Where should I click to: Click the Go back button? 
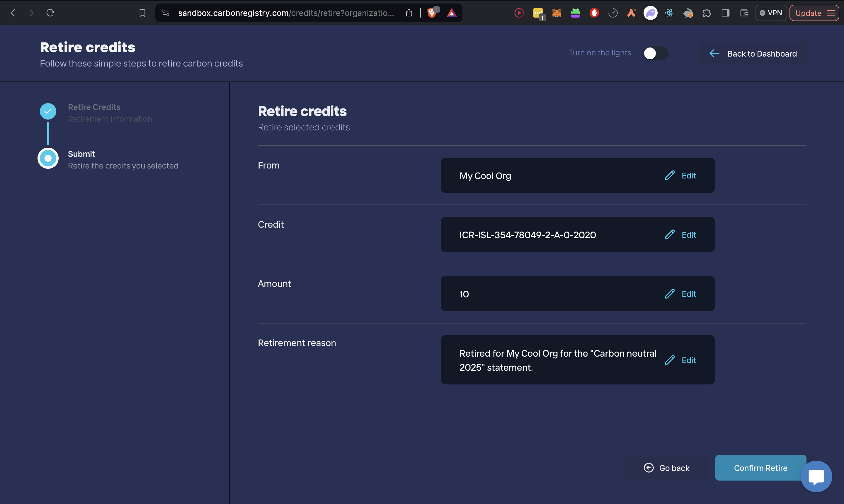(x=666, y=468)
